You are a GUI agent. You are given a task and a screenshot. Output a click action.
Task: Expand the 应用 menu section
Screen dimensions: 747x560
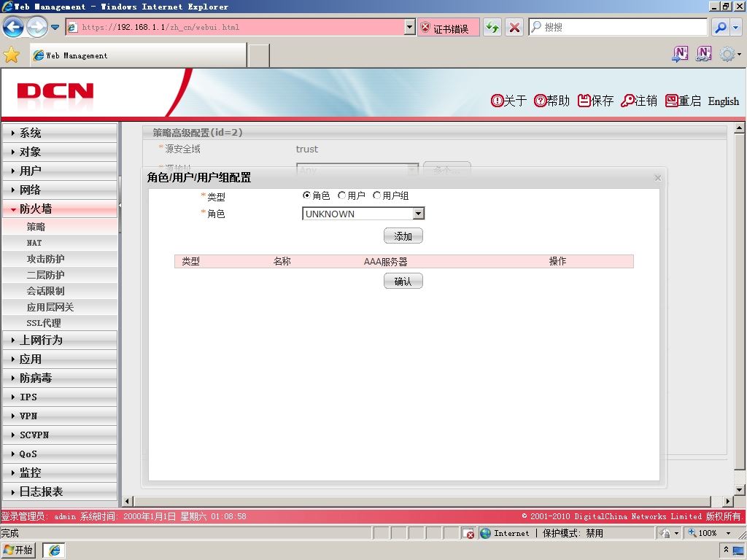coord(60,359)
